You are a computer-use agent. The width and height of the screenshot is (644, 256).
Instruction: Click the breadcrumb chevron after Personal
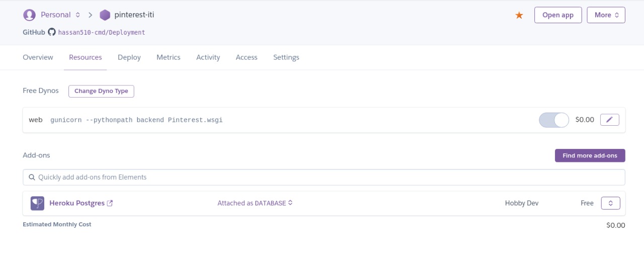tap(91, 15)
